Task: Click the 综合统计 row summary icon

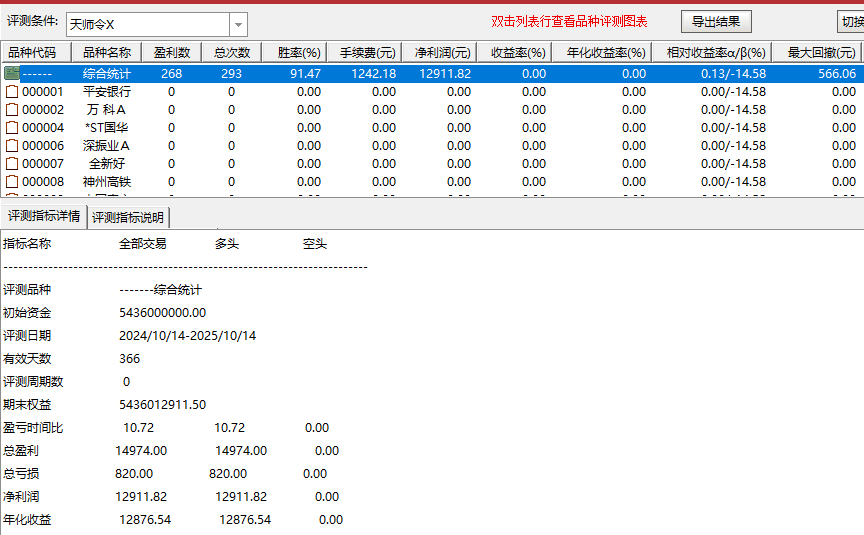Action: coord(12,73)
